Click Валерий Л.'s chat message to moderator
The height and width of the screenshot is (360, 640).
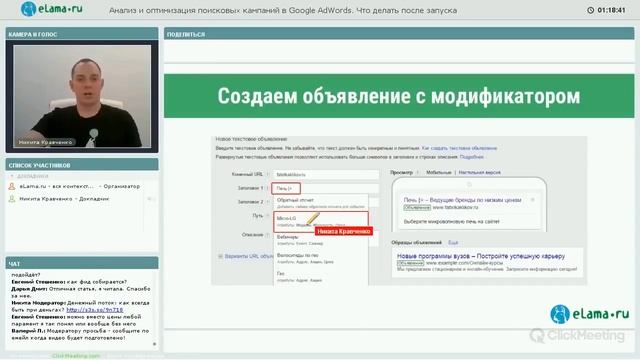click(x=80, y=334)
